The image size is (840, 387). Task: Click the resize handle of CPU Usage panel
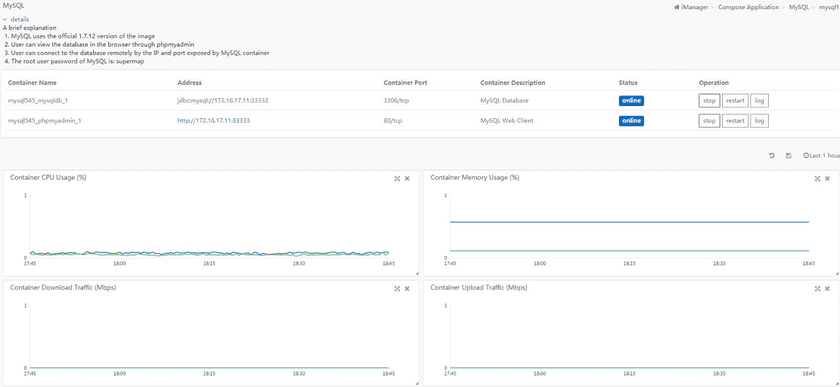pos(417,273)
